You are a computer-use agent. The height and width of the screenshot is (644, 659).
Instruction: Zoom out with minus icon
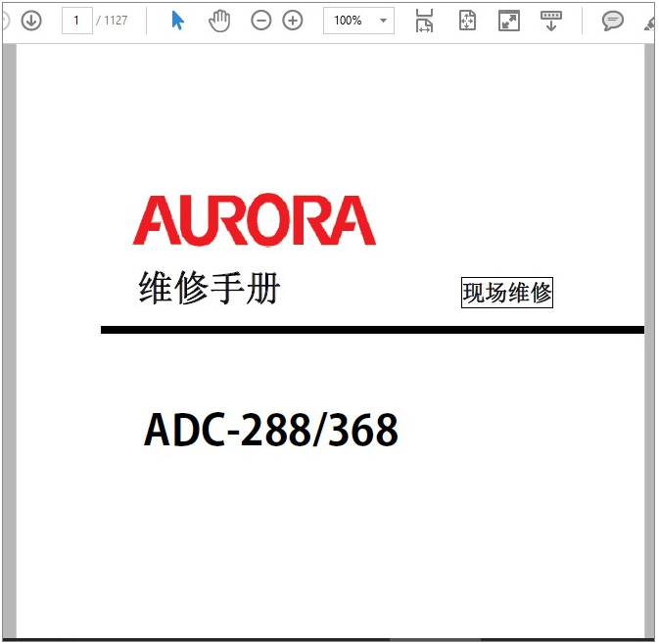261,21
